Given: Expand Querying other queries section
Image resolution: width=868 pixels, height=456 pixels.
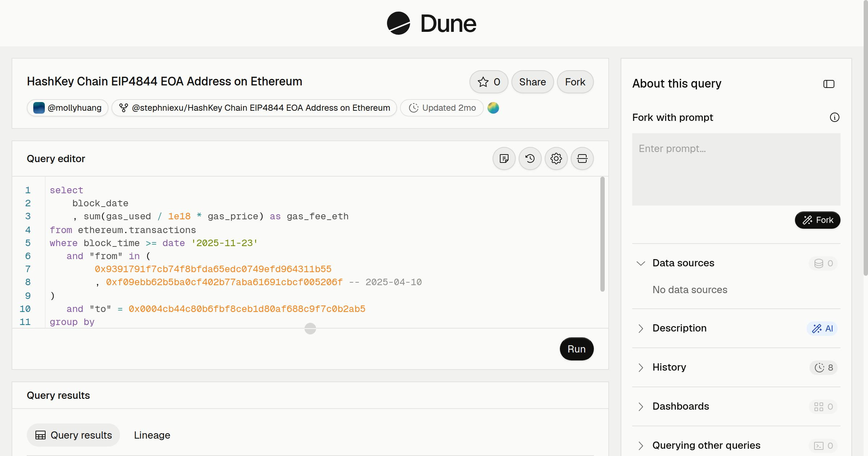Looking at the screenshot, I should click(641, 446).
